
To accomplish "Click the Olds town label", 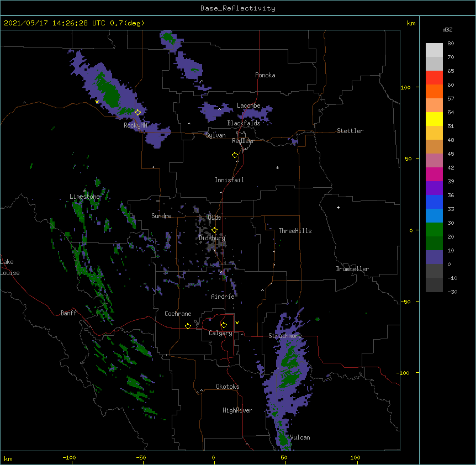I will (x=214, y=218).
